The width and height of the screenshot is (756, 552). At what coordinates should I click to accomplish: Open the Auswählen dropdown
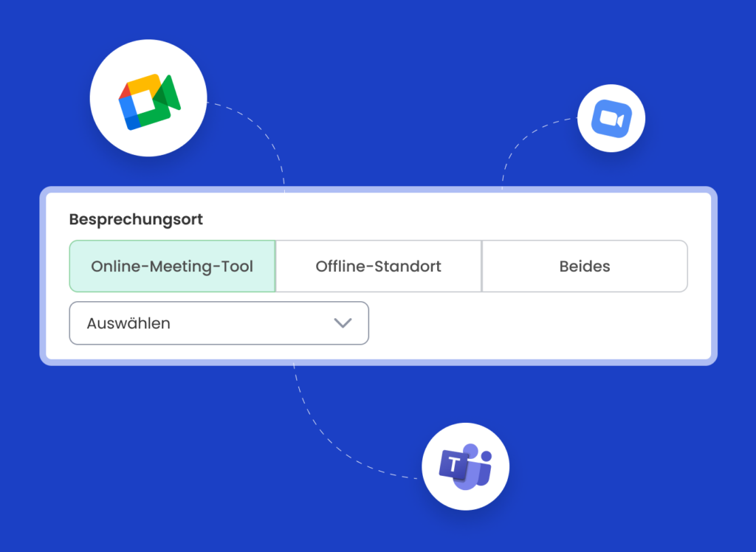(x=219, y=323)
